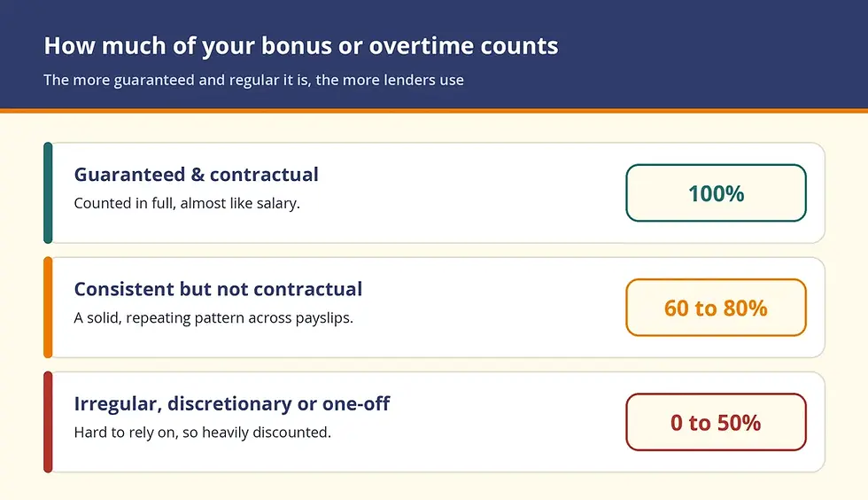Click 'Hard to rely on, so heavily discounted' text

coord(203,433)
